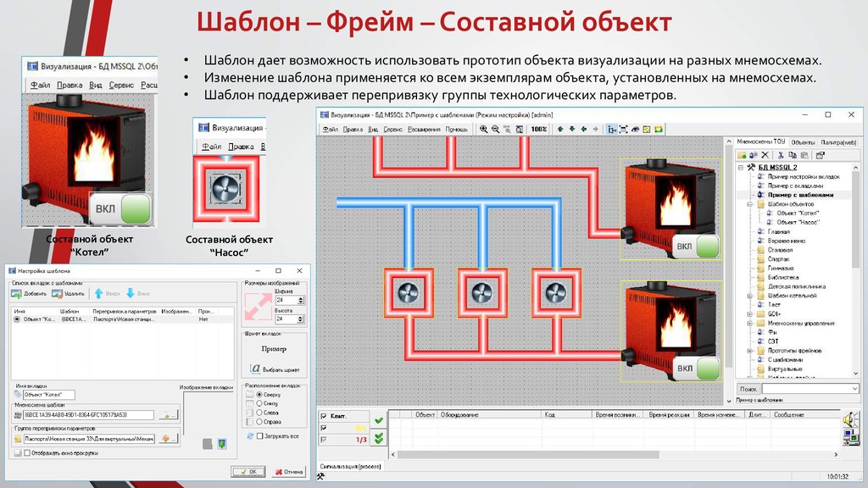The width and height of the screenshot is (868, 488).
Task: Click the 100% zoom button
Action: click(x=538, y=129)
